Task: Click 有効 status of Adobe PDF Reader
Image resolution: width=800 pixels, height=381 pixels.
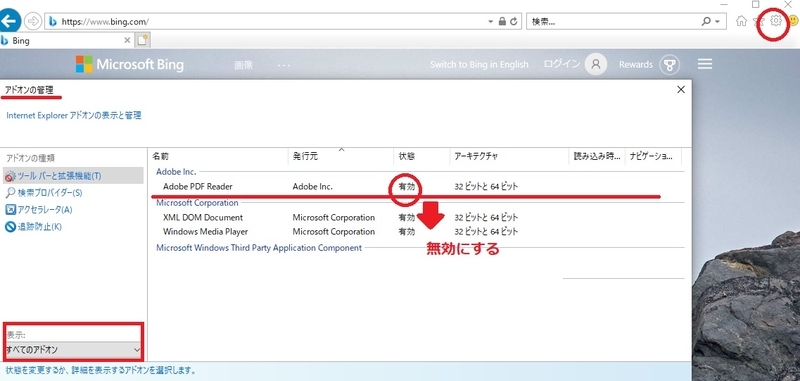Action: [x=407, y=187]
